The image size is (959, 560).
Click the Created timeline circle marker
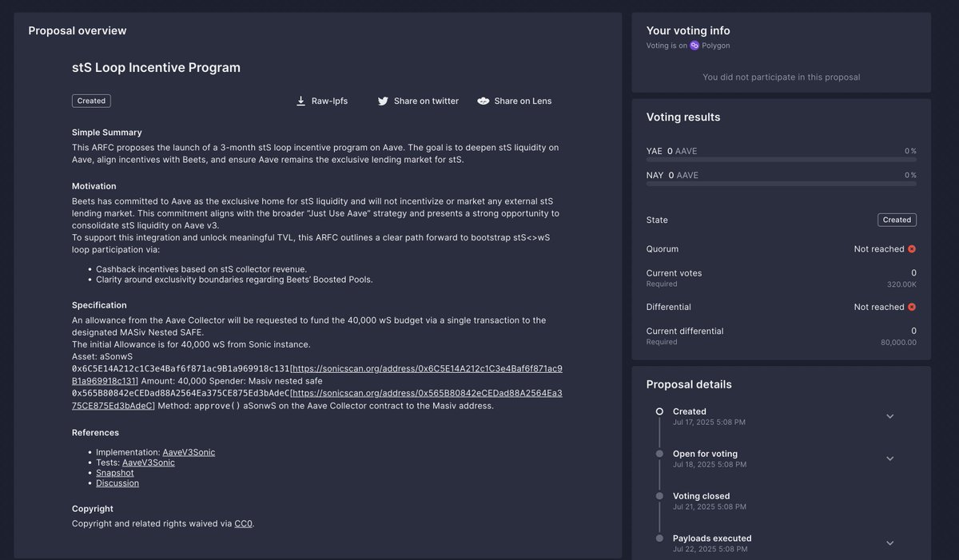pos(659,411)
